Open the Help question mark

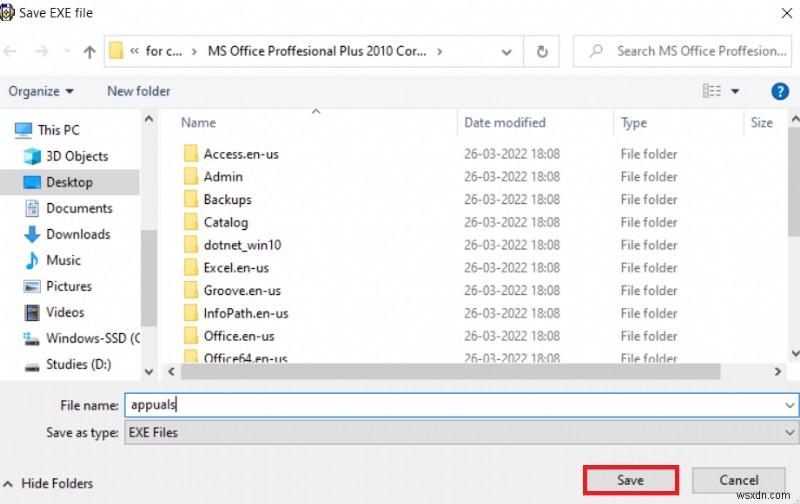coord(780,91)
